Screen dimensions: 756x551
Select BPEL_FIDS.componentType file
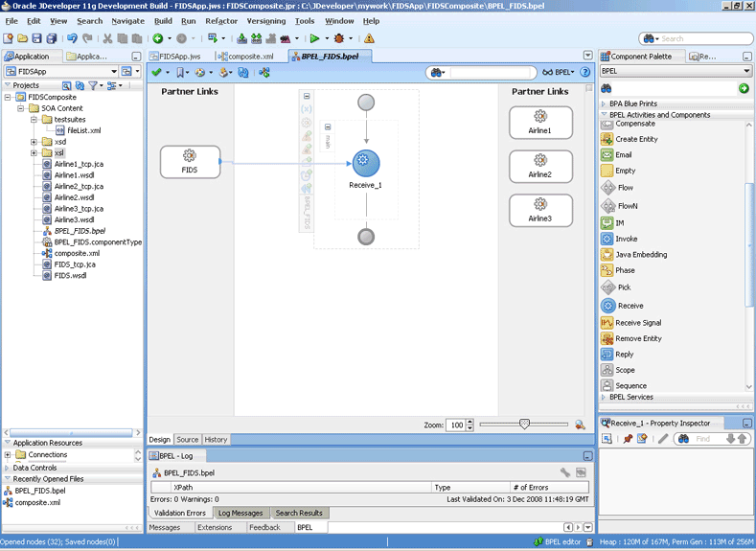pos(98,242)
